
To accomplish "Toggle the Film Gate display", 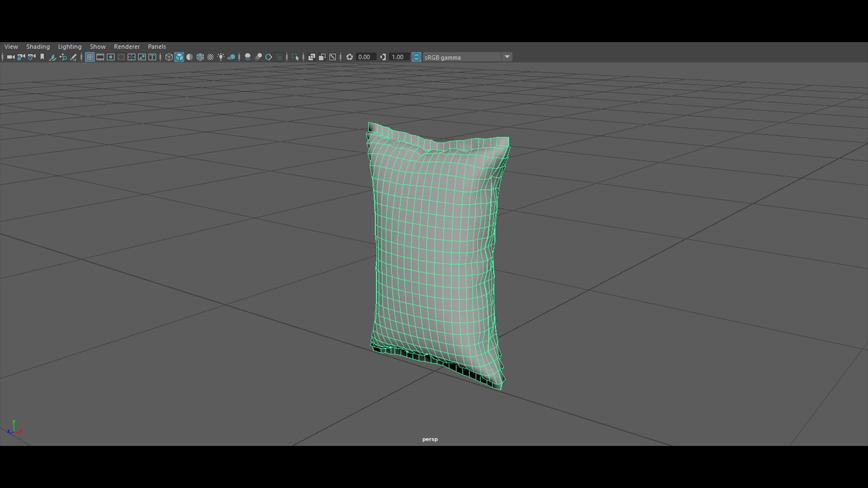I will coord(100,57).
